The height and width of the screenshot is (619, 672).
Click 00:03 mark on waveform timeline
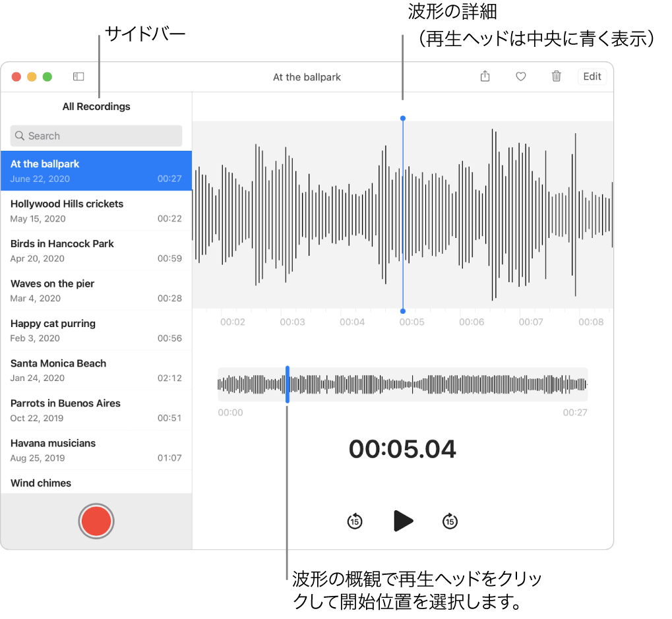point(292,322)
